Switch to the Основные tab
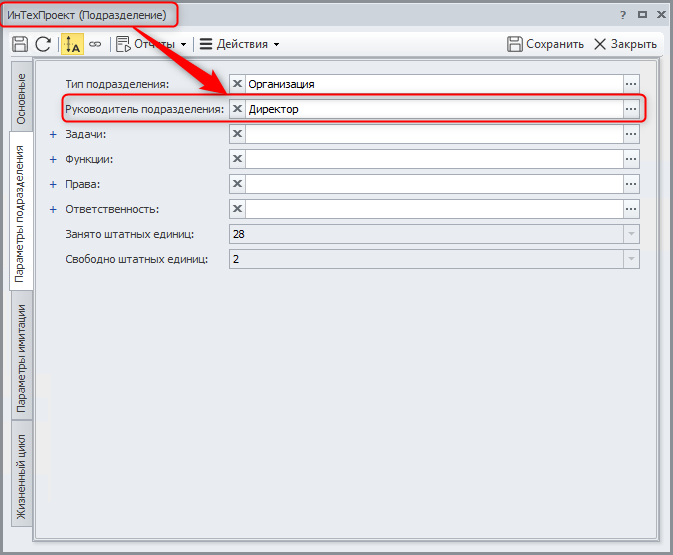673x555 pixels. pos(22,98)
